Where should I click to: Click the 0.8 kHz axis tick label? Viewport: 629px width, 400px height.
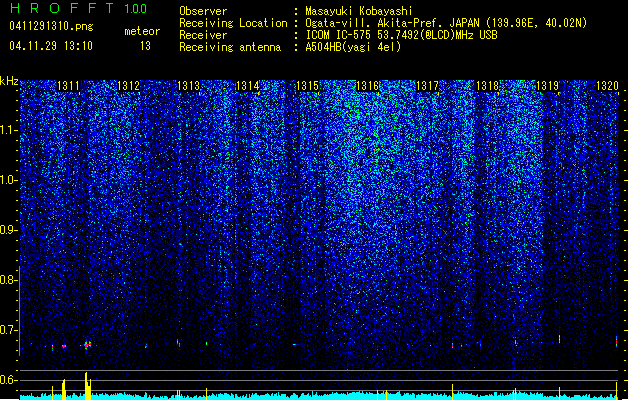point(9,280)
